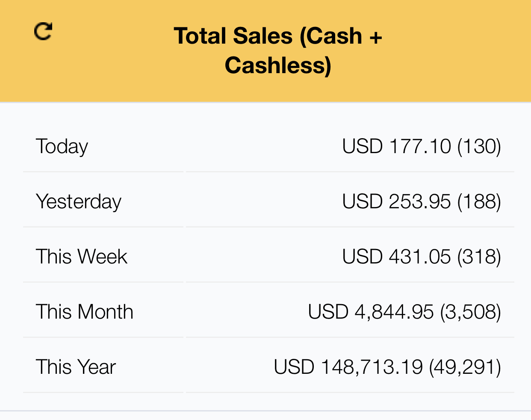This screenshot has height=420, width=531.
Task: Select the Total Sales header title
Action: [x=278, y=50]
